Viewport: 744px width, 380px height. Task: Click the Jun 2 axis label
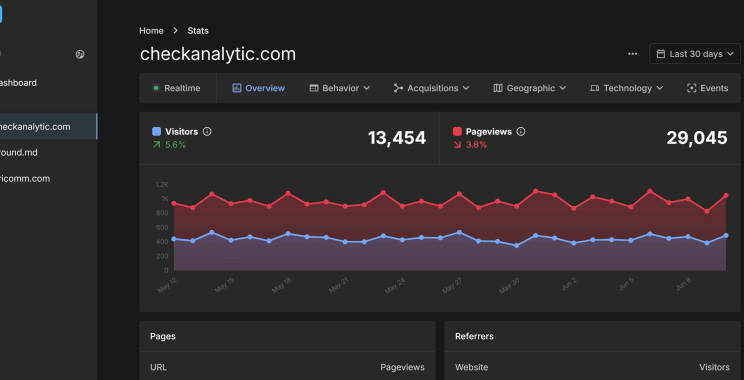point(569,284)
